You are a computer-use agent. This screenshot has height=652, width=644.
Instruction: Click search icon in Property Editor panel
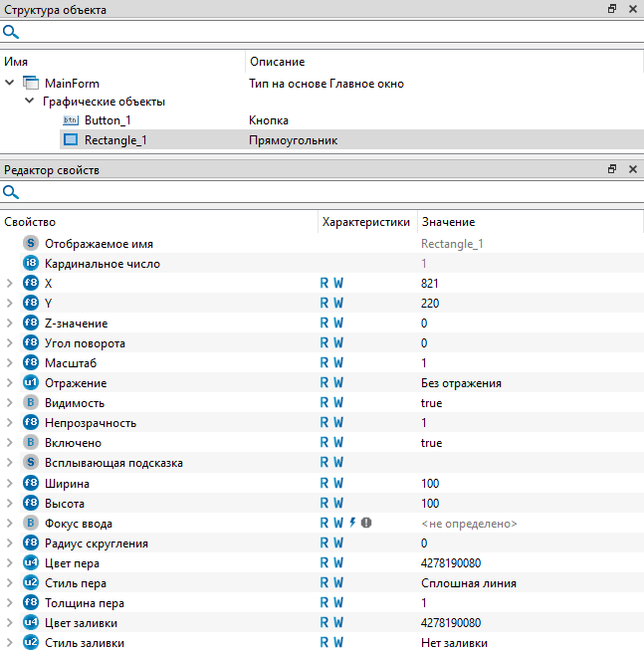tap(11, 192)
